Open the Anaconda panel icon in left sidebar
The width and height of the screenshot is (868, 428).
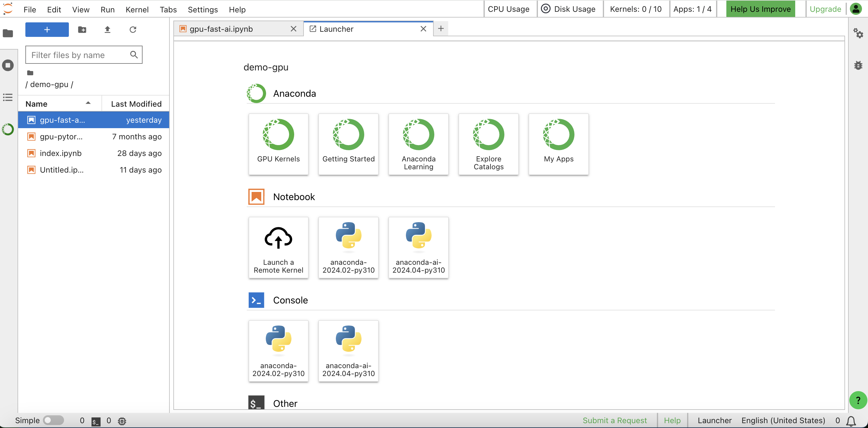(8, 129)
